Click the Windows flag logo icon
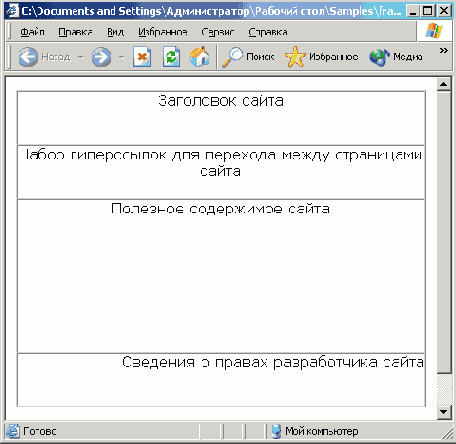 [x=434, y=31]
